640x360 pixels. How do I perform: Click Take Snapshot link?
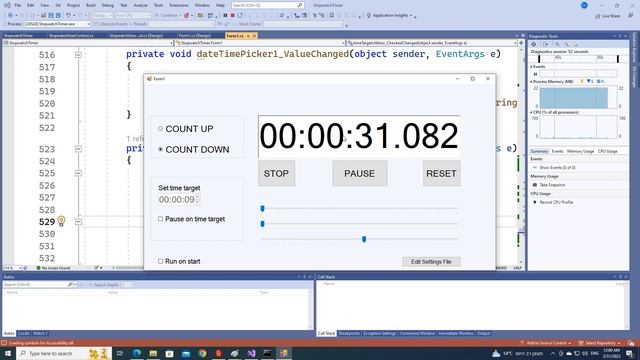[552, 185]
